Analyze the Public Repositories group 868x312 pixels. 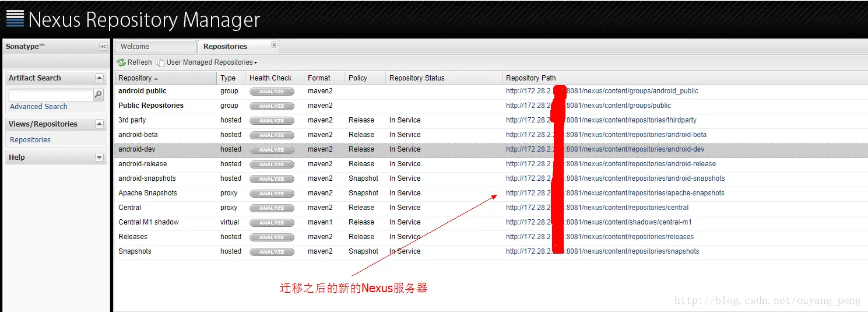click(272, 106)
